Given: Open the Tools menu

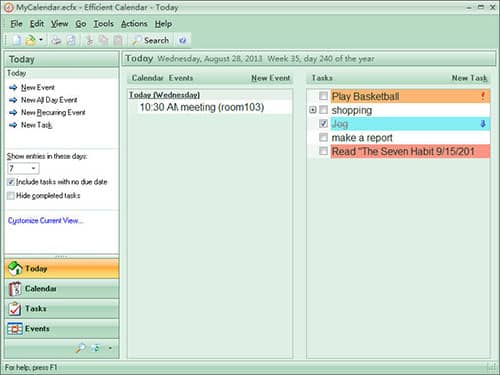Looking at the screenshot, I should (x=103, y=24).
